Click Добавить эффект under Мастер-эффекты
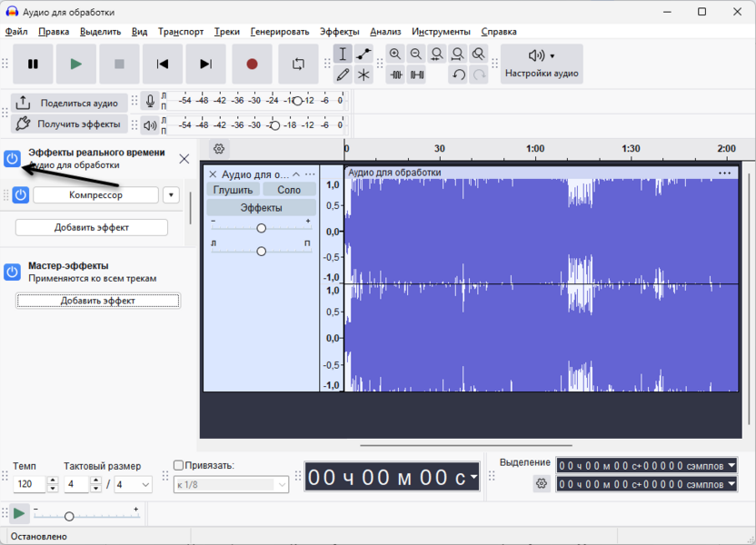This screenshot has width=756, height=545. tap(98, 301)
